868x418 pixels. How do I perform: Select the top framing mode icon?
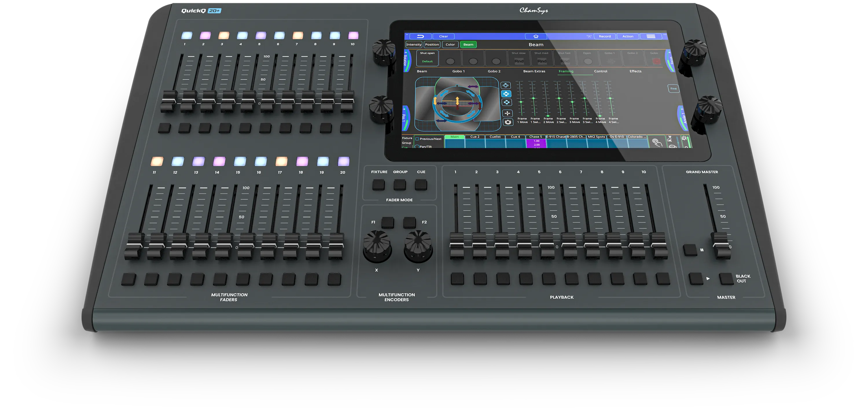[506, 86]
